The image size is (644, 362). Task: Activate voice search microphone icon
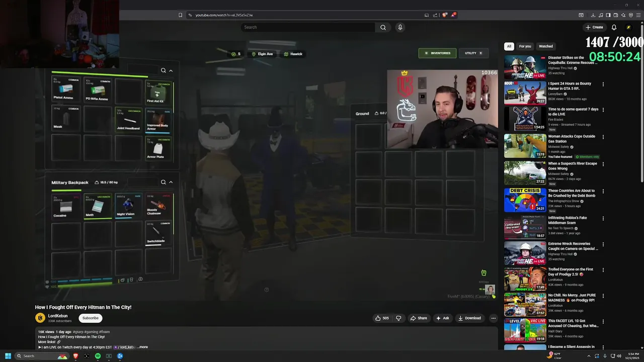(400, 27)
